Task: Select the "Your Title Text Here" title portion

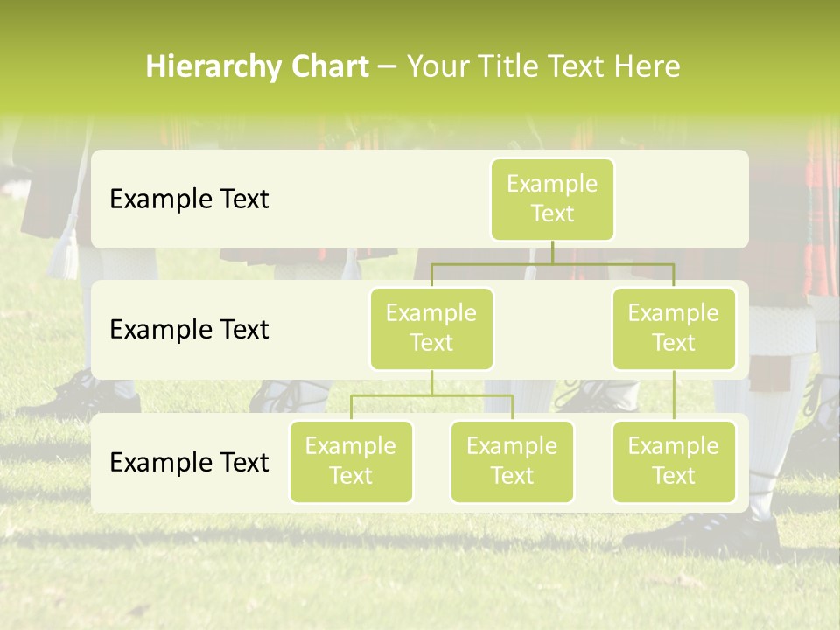Action: click(x=542, y=66)
